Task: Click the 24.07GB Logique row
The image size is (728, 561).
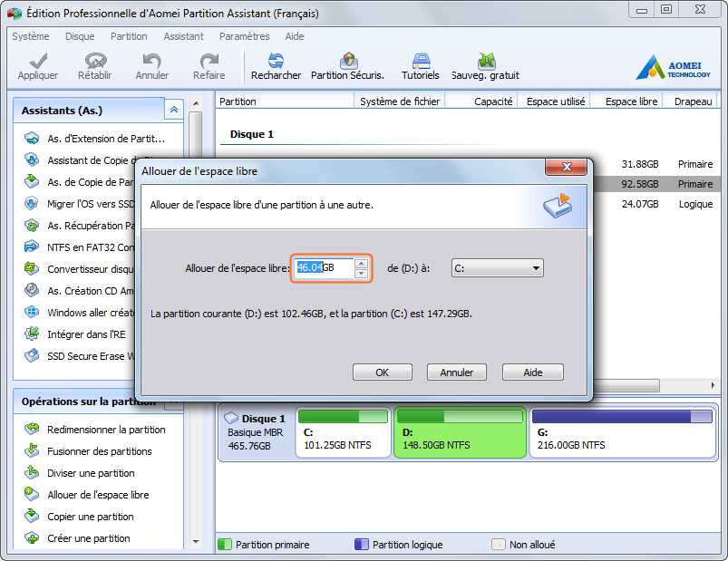Action: (x=657, y=204)
